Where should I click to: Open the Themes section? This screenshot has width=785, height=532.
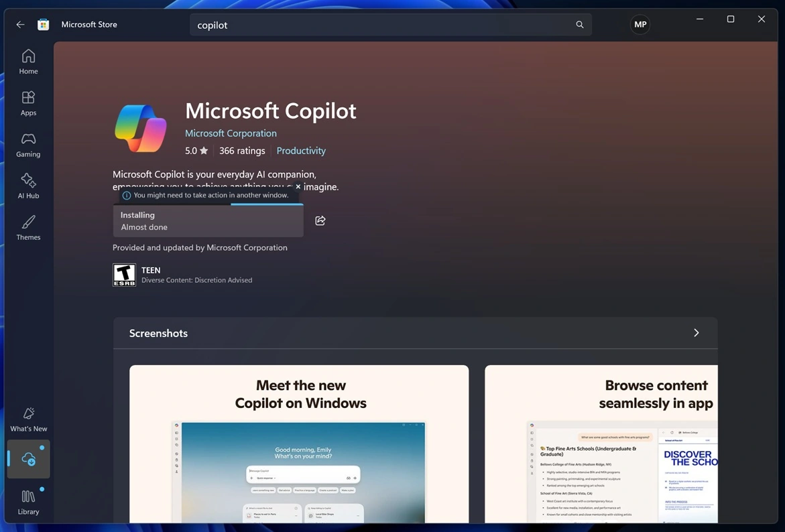click(27, 227)
